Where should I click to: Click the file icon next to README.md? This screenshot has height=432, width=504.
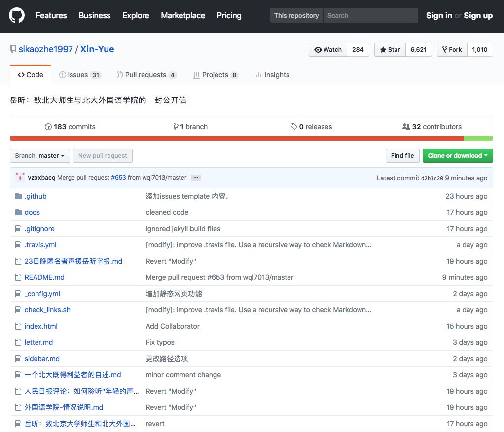click(18, 277)
